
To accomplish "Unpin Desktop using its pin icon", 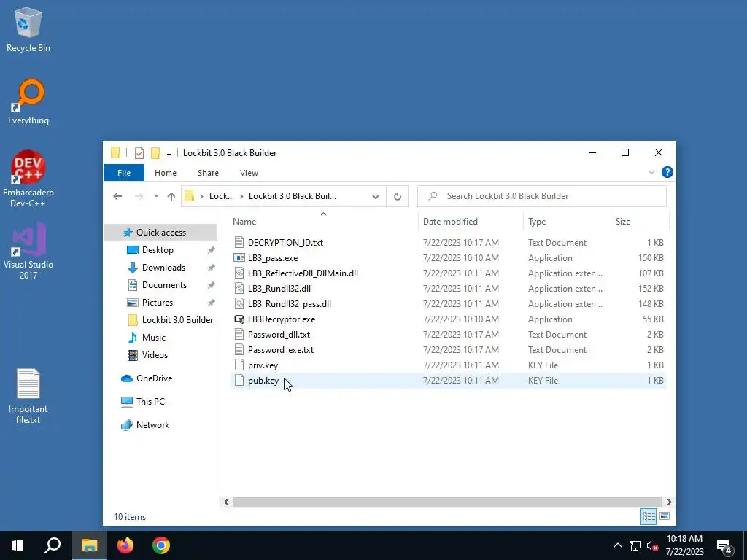I will click(x=211, y=250).
